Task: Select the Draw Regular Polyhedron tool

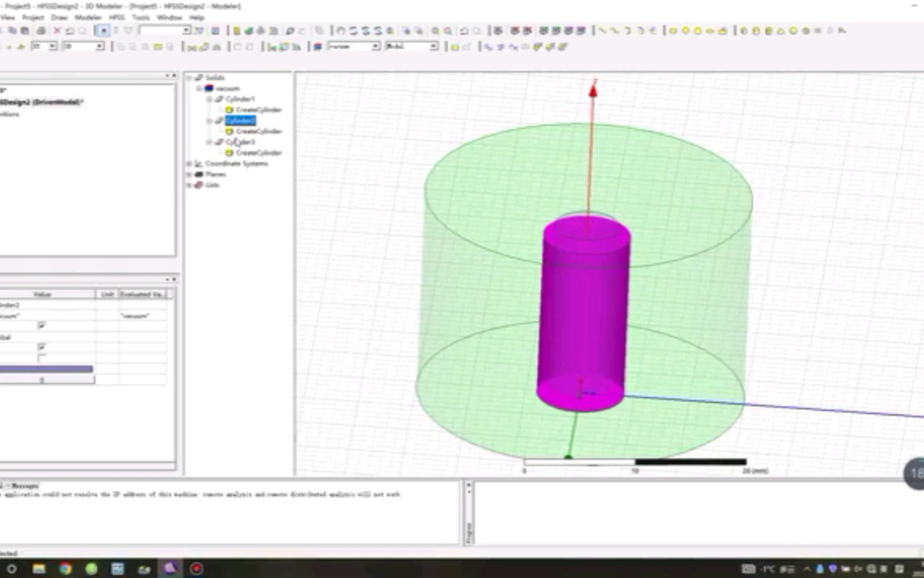Action: 769,31
